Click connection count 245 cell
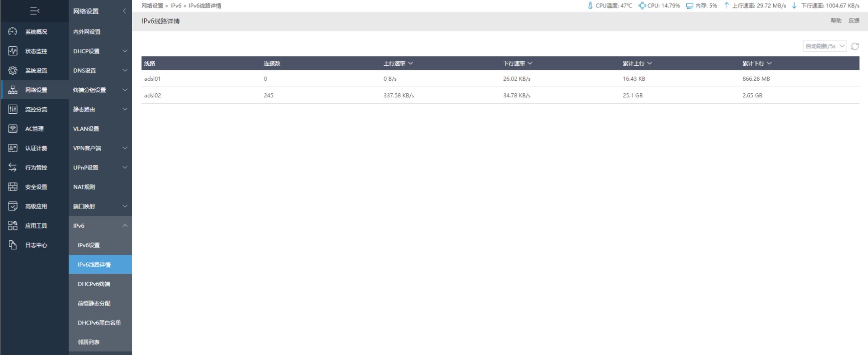 click(269, 95)
